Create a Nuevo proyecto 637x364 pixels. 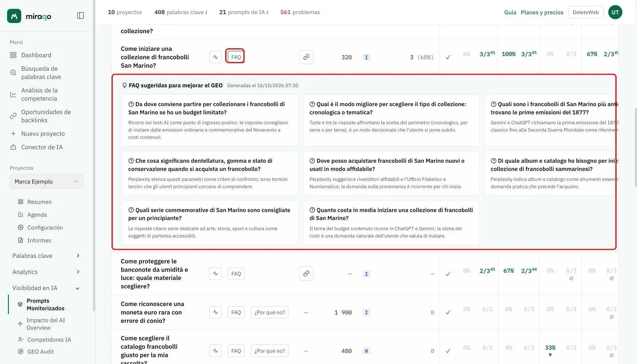point(43,134)
